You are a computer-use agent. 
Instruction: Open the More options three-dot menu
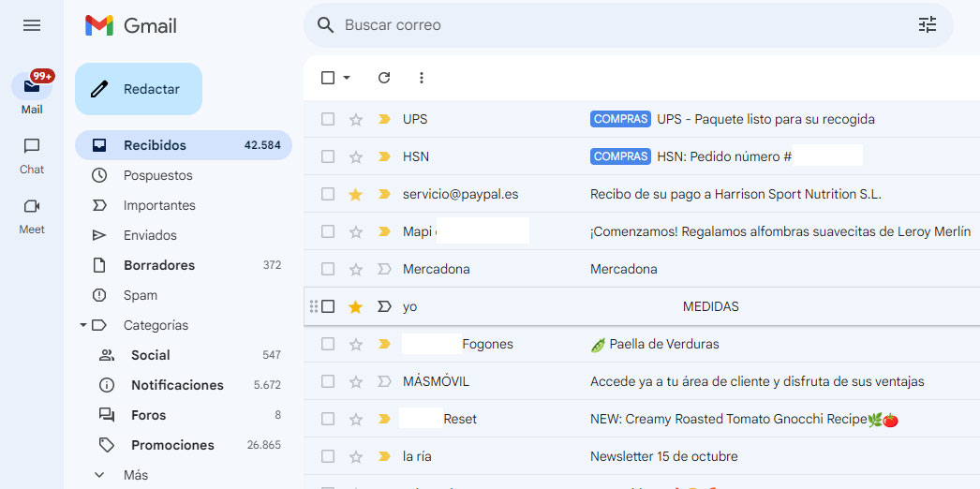(x=422, y=78)
